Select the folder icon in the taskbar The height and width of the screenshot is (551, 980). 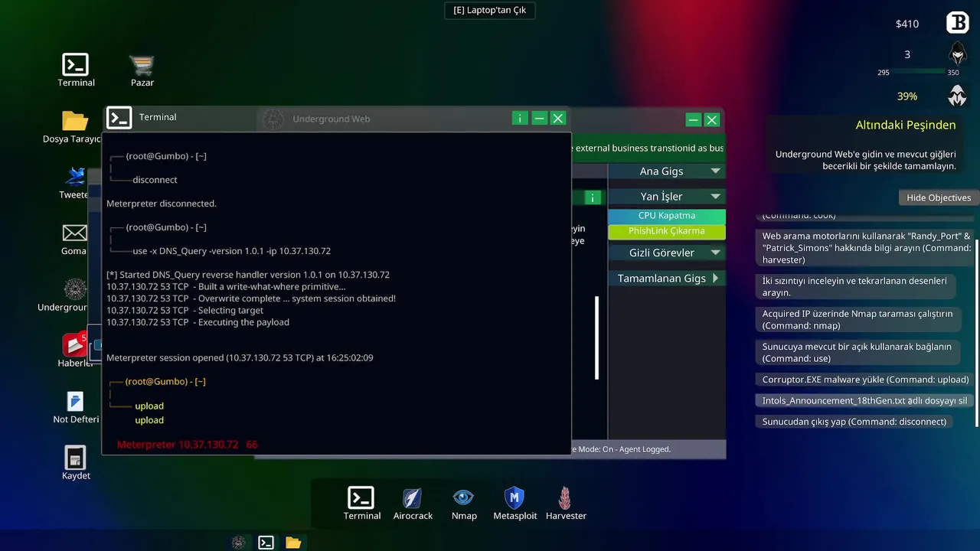[293, 543]
